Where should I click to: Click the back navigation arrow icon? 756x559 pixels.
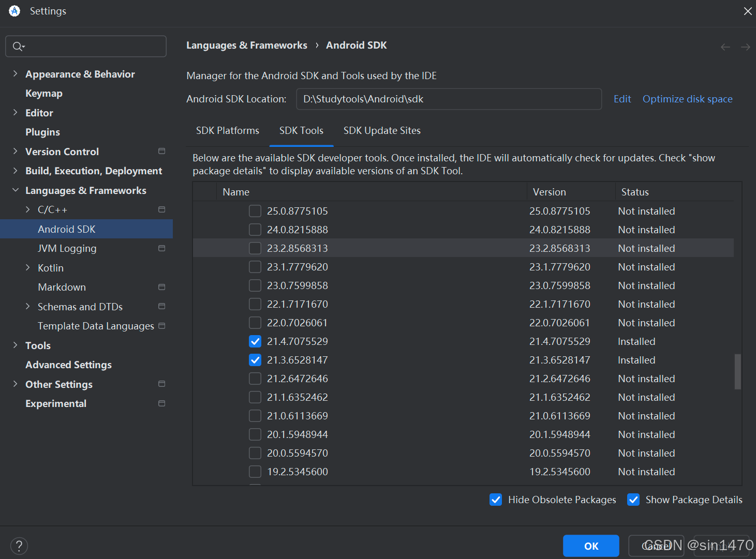[x=725, y=47]
